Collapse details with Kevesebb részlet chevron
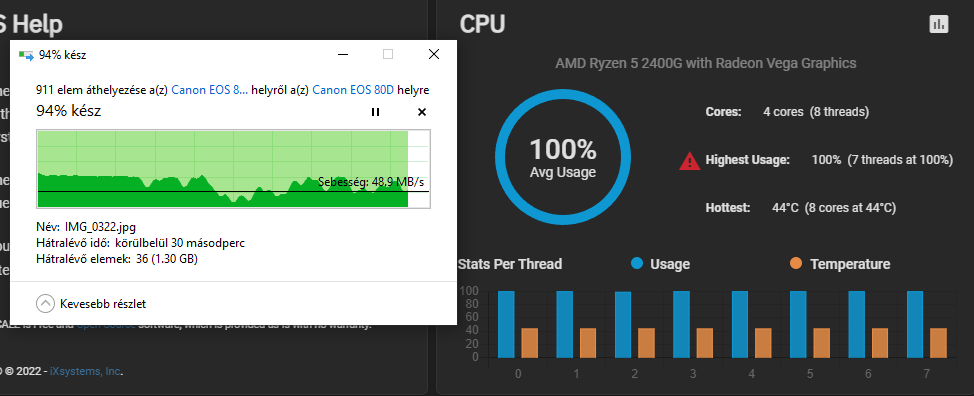Viewport: 974px width, 396px height. tap(45, 304)
